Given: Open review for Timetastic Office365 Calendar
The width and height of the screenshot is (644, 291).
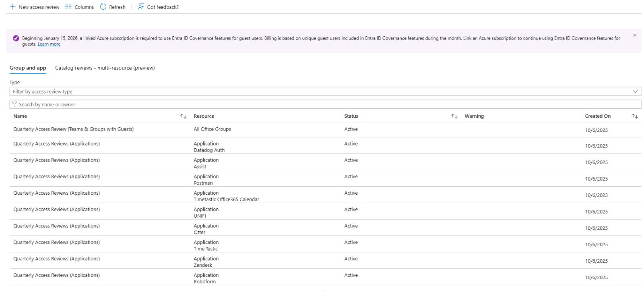Looking at the screenshot, I should 57,193.
